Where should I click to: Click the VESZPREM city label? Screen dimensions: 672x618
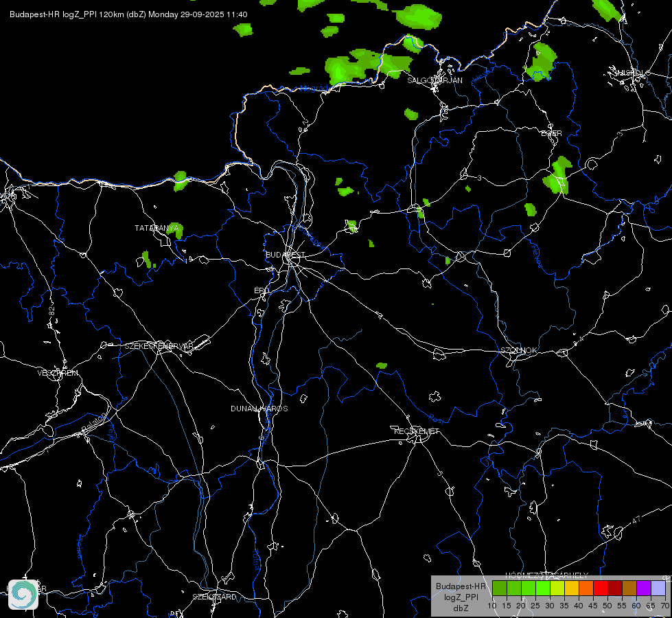pyautogui.click(x=58, y=373)
